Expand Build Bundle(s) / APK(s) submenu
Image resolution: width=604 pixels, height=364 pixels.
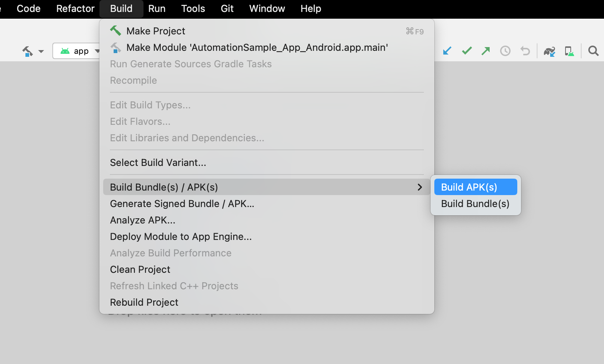point(267,187)
